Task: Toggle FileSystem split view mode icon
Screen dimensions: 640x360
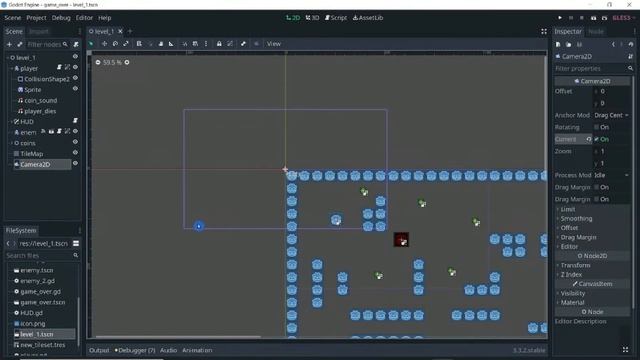Action: pos(76,243)
